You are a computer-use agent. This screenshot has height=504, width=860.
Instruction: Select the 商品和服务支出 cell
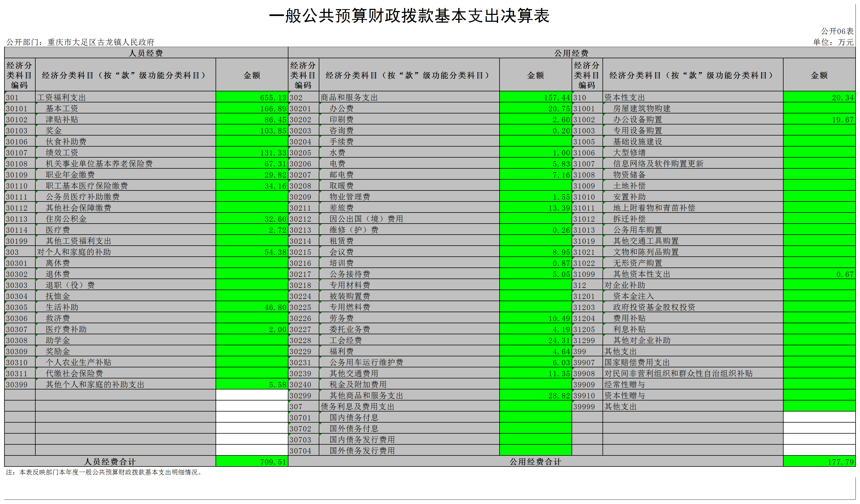click(x=409, y=97)
